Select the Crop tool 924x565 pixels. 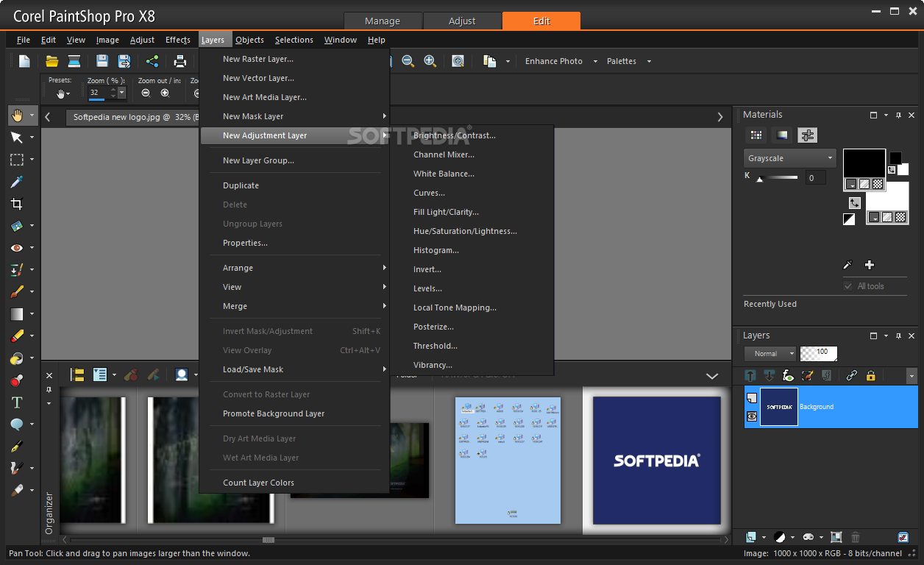[17, 204]
